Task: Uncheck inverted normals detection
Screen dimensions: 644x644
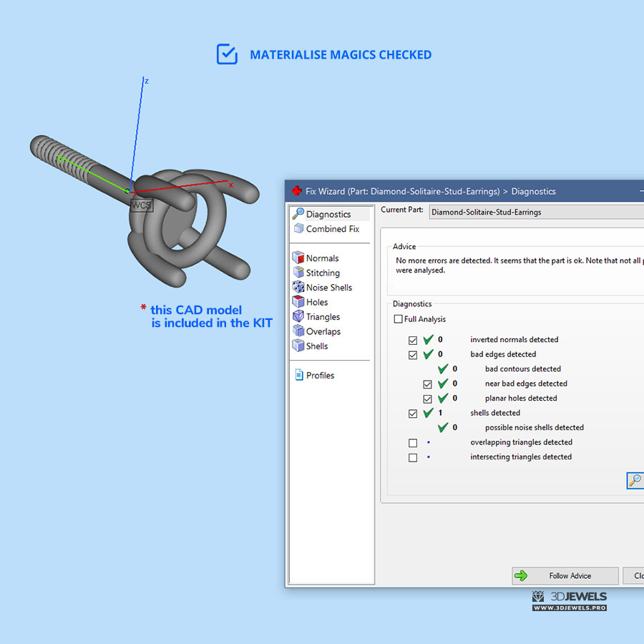Action: [x=413, y=340]
